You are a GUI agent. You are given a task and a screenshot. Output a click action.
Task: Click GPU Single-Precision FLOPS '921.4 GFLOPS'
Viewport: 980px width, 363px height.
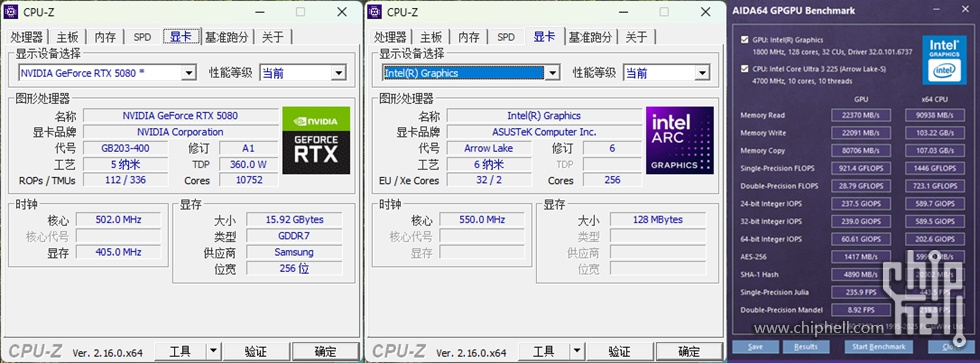tap(861, 168)
